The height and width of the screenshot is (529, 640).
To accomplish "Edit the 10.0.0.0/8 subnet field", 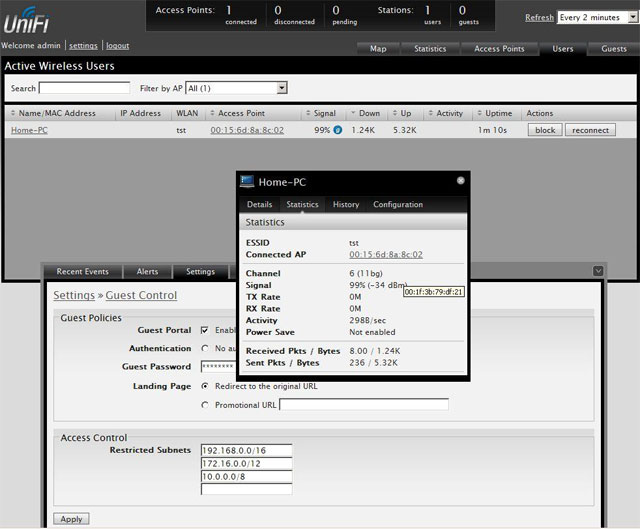I will [247, 476].
